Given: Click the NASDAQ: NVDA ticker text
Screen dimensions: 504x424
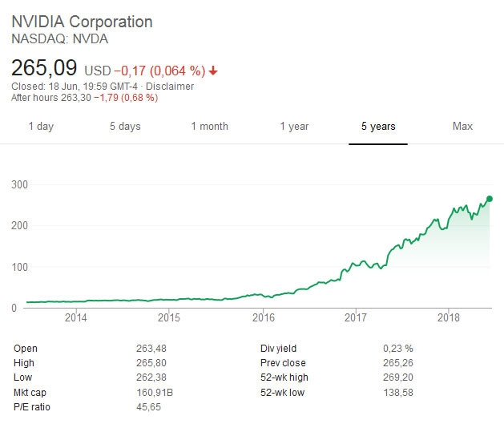Looking at the screenshot, I should click(60, 38).
